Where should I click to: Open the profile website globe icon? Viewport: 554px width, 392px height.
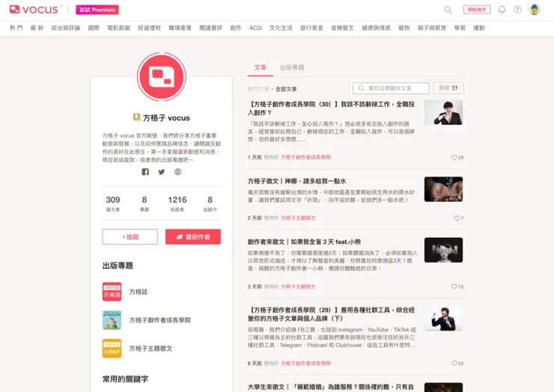tap(177, 172)
